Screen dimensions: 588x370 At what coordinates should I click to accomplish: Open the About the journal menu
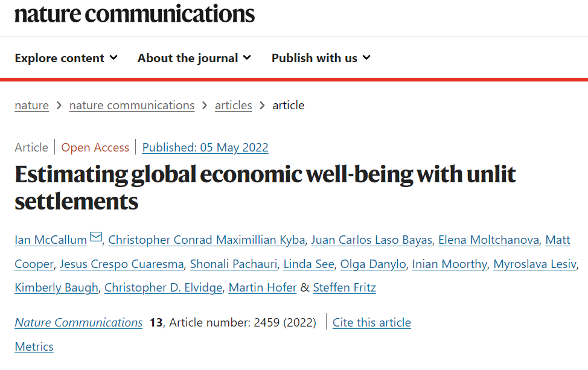pyautogui.click(x=194, y=58)
